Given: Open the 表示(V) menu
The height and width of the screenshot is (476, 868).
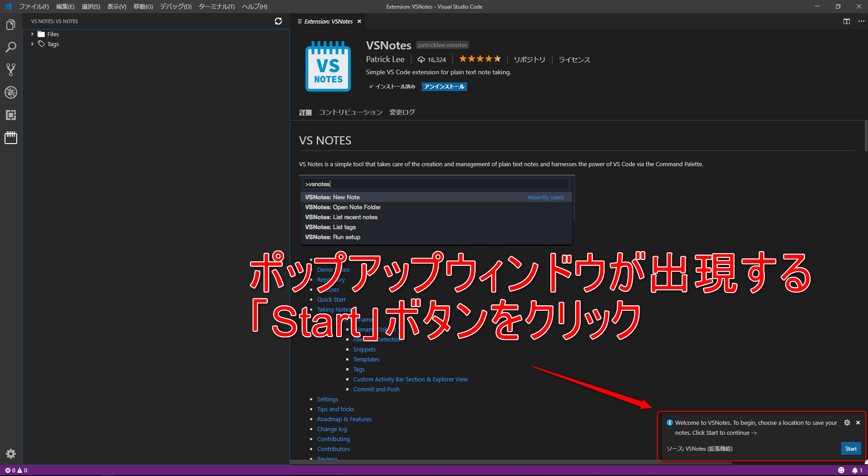Looking at the screenshot, I should coord(117,6).
